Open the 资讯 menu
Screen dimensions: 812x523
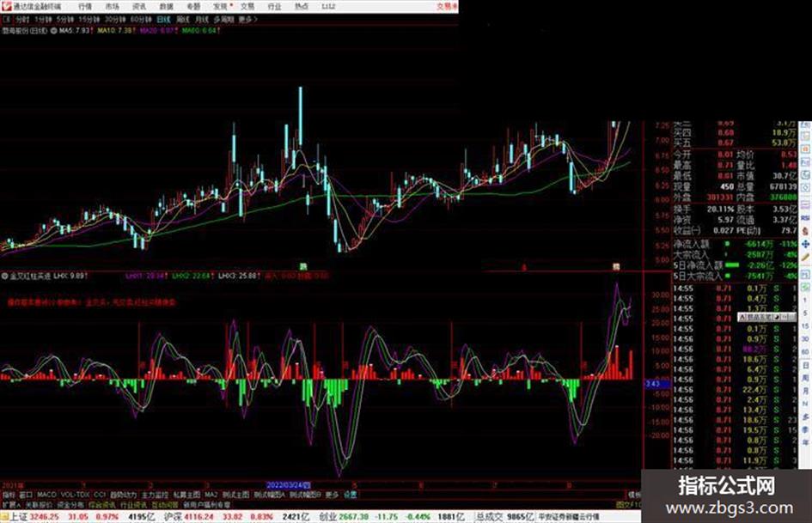tap(139, 7)
